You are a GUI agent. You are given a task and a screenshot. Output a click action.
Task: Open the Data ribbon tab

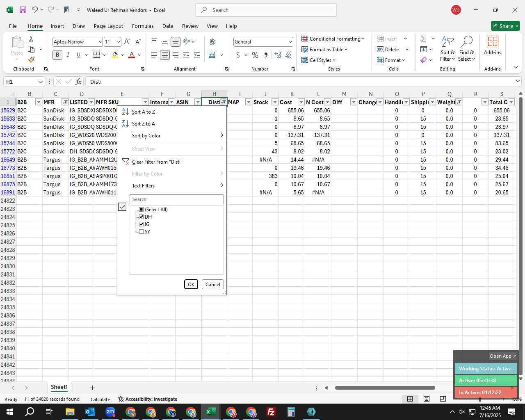point(168,26)
